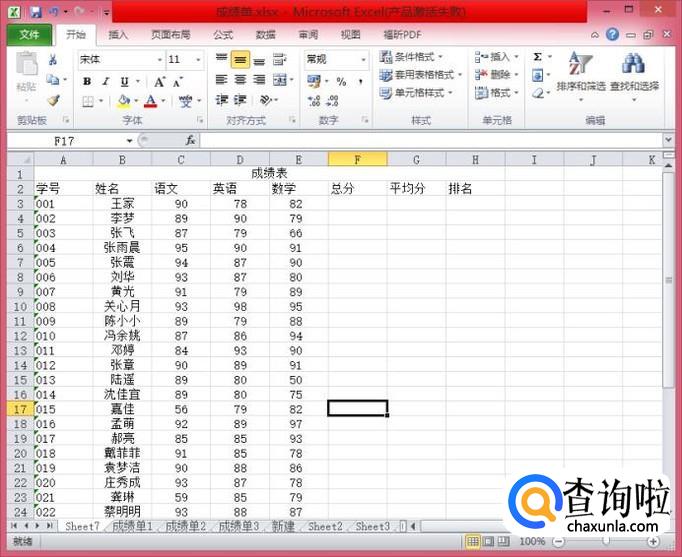Switch to Page Layout view button
Image resolution: width=682 pixels, height=557 pixels.
coord(488,541)
